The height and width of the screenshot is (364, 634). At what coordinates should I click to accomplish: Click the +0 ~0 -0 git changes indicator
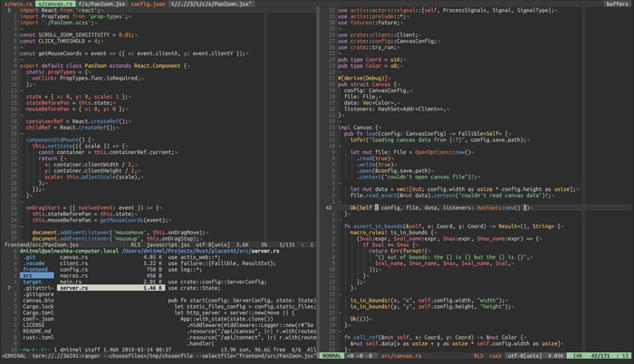360,356
